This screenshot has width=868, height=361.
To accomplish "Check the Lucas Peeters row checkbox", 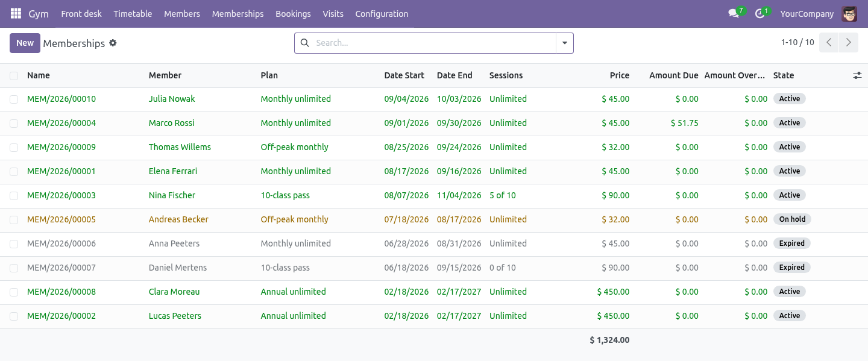I will (x=14, y=316).
